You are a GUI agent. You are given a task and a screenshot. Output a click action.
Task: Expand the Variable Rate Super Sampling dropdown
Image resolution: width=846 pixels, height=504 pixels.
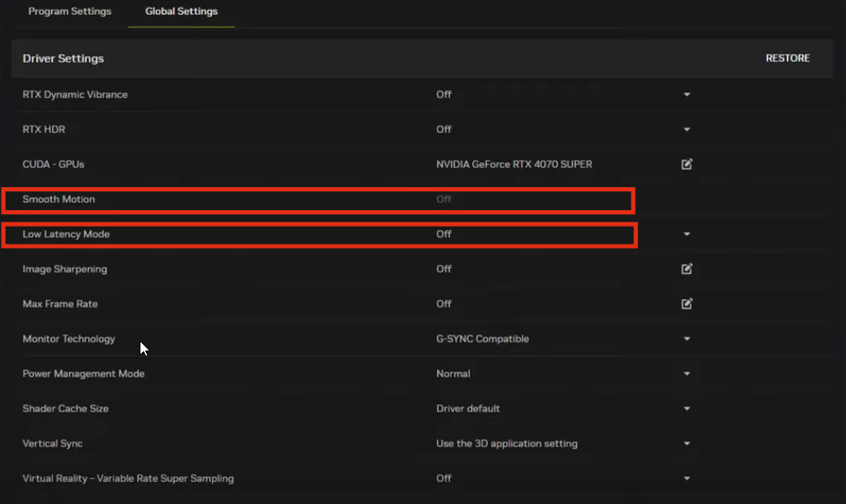(x=687, y=479)
